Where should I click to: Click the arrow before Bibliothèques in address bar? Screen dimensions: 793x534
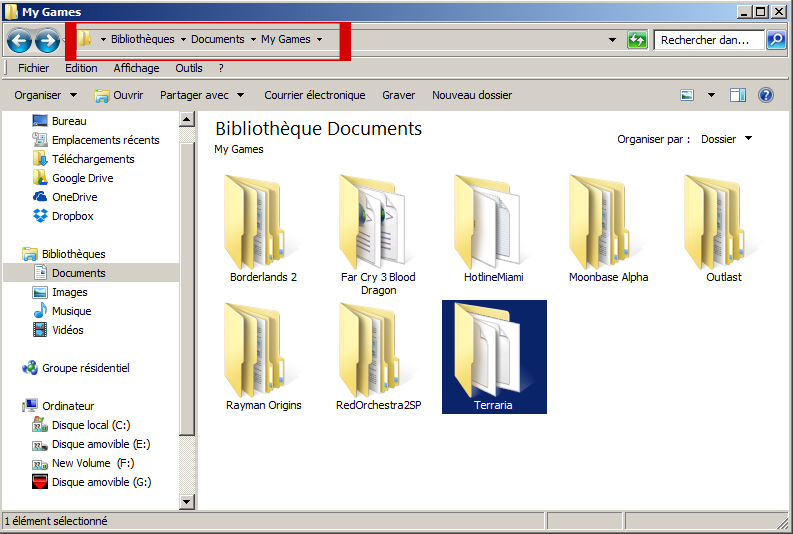point(103,39)
